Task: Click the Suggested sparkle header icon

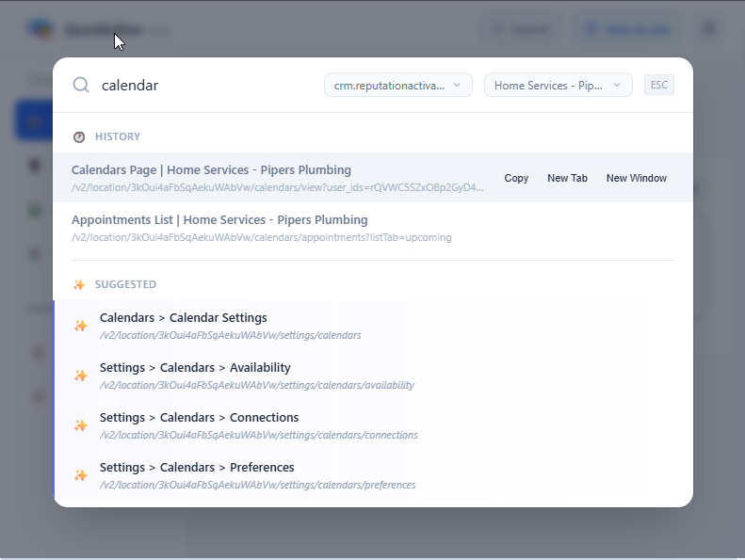Action: coord(79,284)
